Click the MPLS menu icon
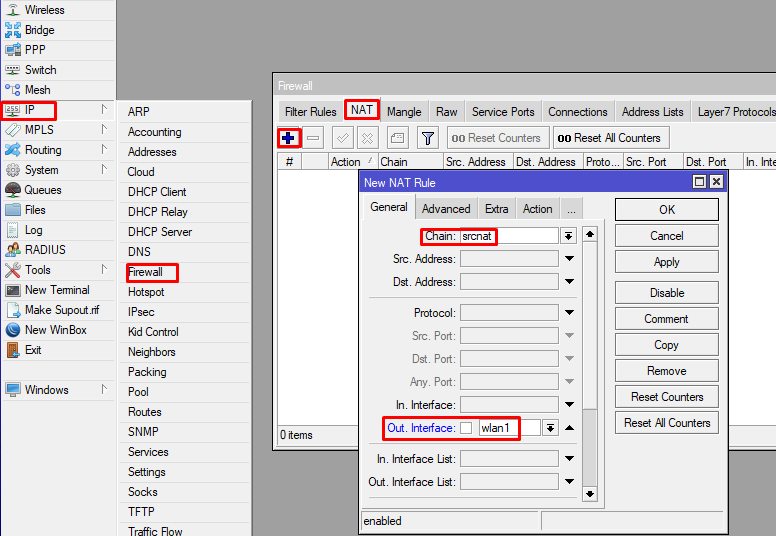 (x=13, y=130)
